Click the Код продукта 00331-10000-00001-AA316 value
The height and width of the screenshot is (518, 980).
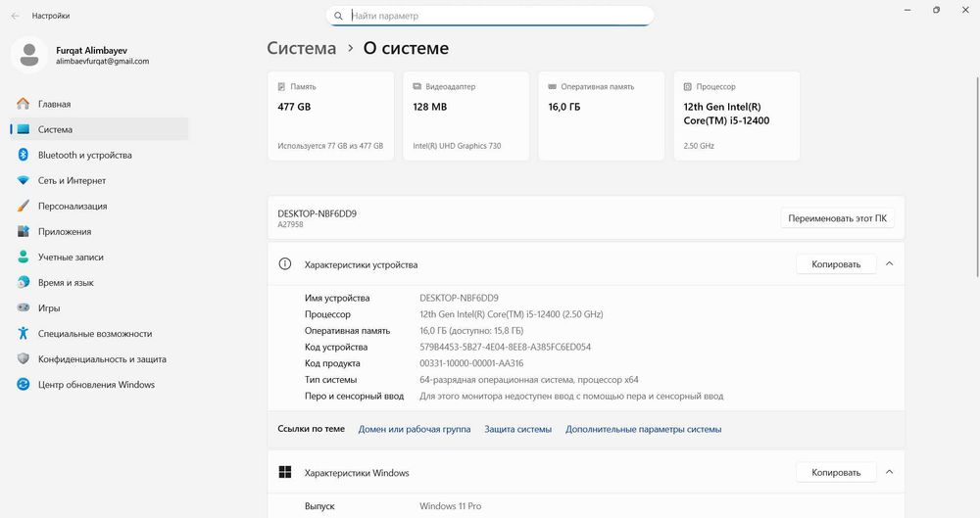click(x=471, y=363)
